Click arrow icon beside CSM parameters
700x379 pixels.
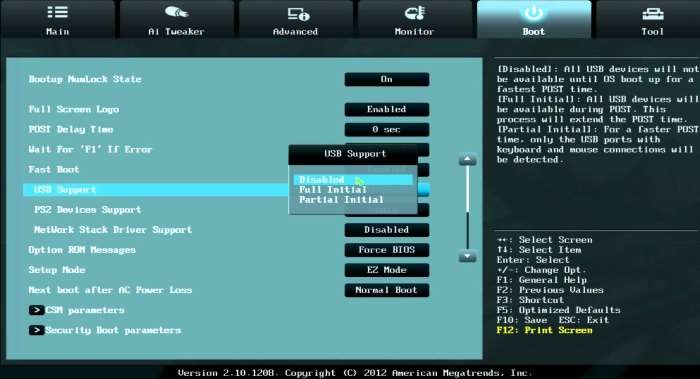coord(36,310)
